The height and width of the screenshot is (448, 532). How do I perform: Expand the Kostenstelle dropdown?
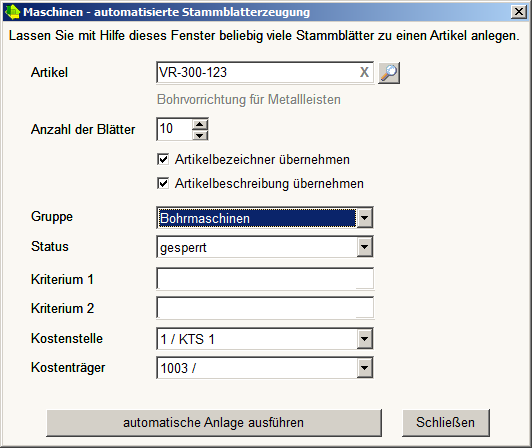[x=365, y=339]
